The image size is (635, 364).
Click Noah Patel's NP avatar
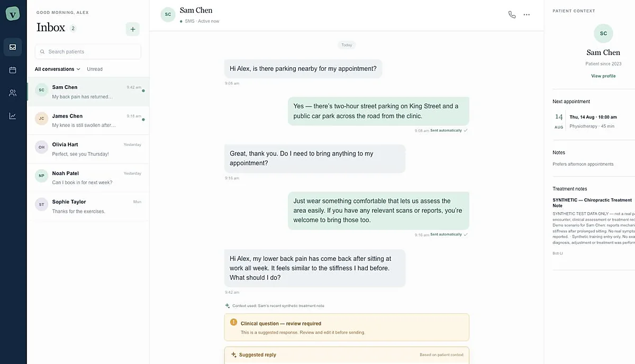point(41,176)
